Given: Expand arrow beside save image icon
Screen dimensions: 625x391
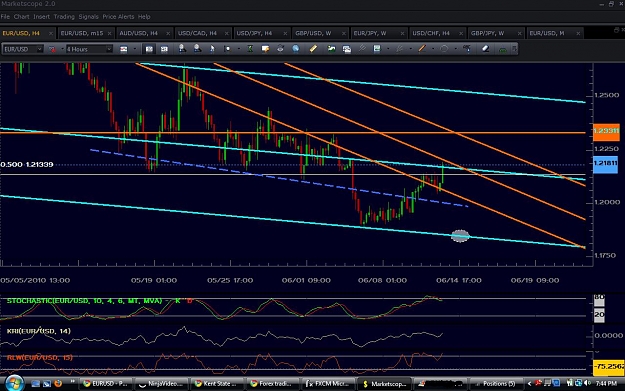Looking at the screenshot, I should [388, 49].
